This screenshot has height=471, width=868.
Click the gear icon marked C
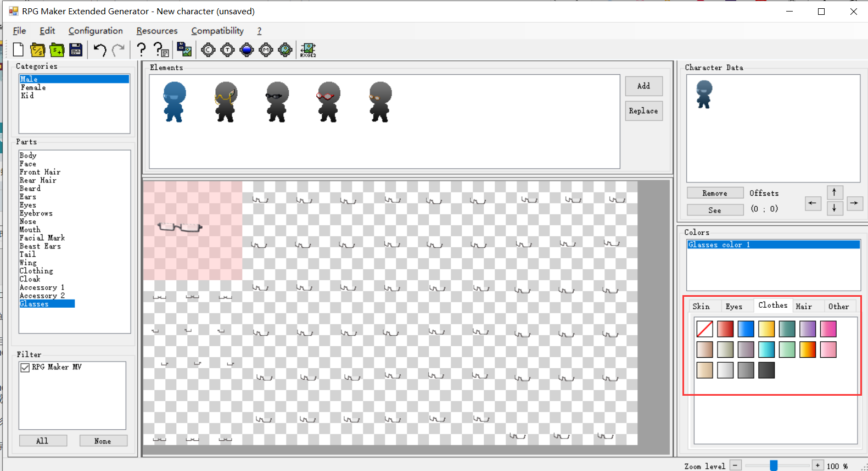208,50
